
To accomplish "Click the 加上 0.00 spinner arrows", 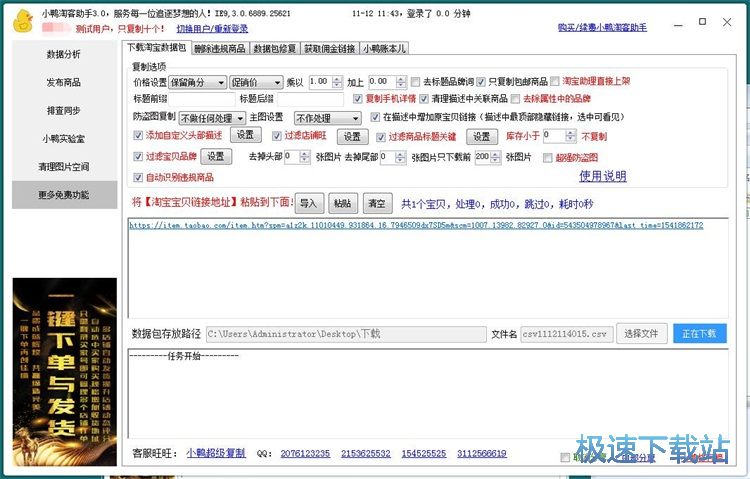I will tap(401, 82).
